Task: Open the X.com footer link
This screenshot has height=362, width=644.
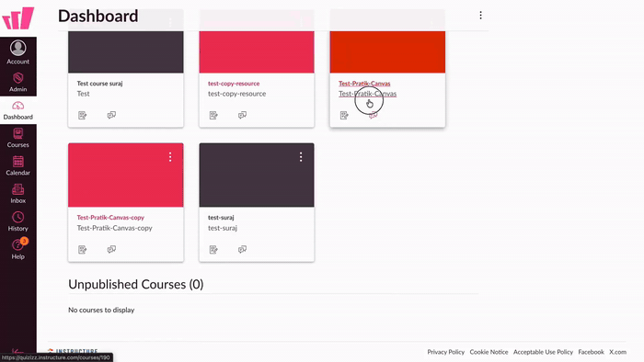Action: click(x=617, y=352)
